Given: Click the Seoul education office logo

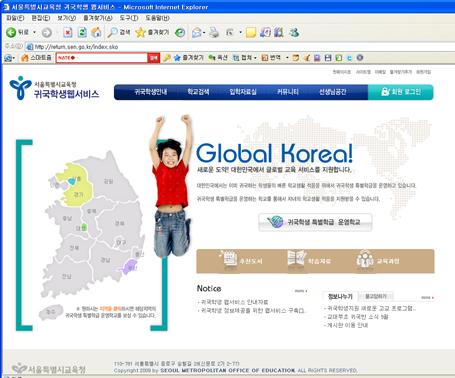Looking at the screenshot, I should tap(54, 89).
